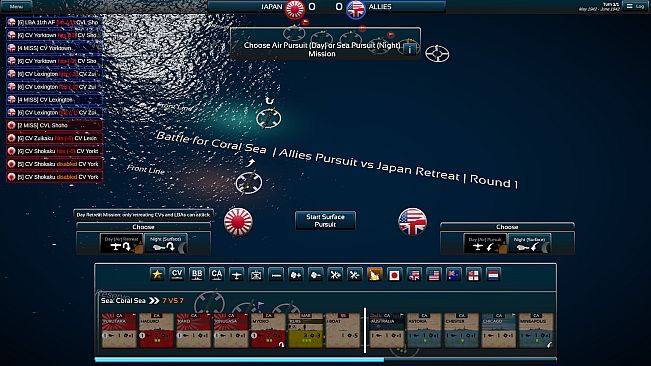Select the star favorites filter icon

pyautogui.click(x=157, y=274)
